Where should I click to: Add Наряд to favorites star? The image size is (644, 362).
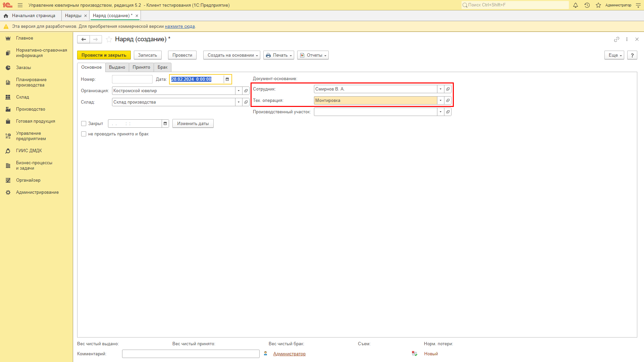(x=109, y=39)
